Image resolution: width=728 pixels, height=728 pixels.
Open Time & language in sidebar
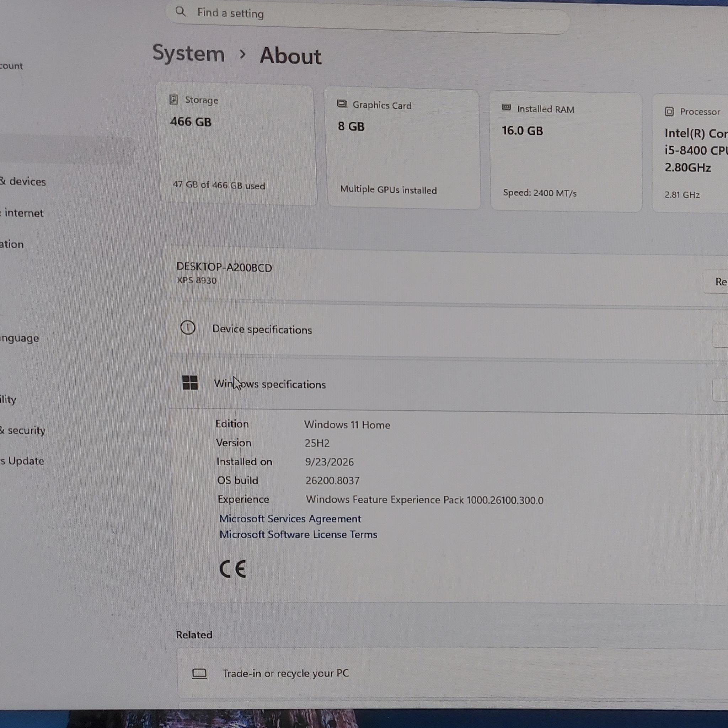[x=19, y=338]
